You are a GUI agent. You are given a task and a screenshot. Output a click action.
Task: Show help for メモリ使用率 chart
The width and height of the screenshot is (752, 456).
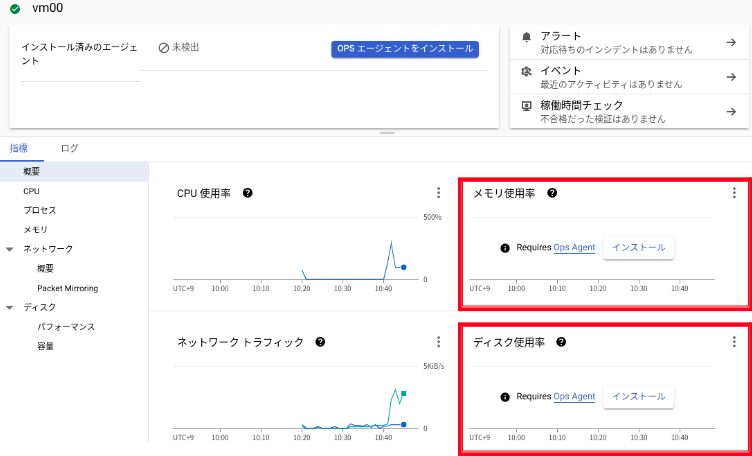pyautogui.click(x=552, y=193)
